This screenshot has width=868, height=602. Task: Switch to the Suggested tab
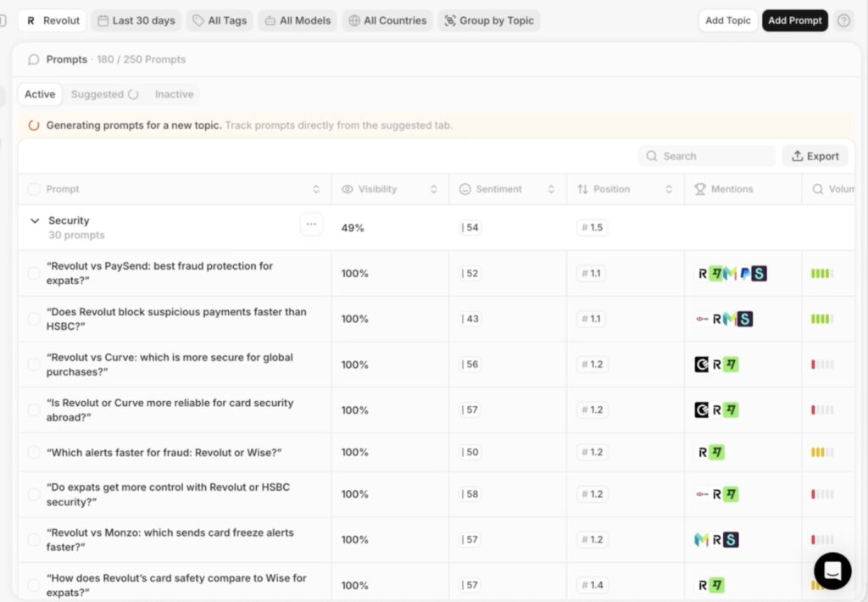click(104, 94)
